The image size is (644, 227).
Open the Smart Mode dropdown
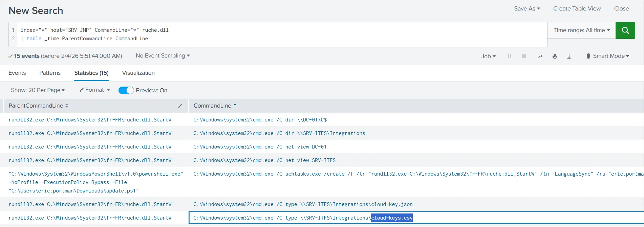click(x=608, y=56)
